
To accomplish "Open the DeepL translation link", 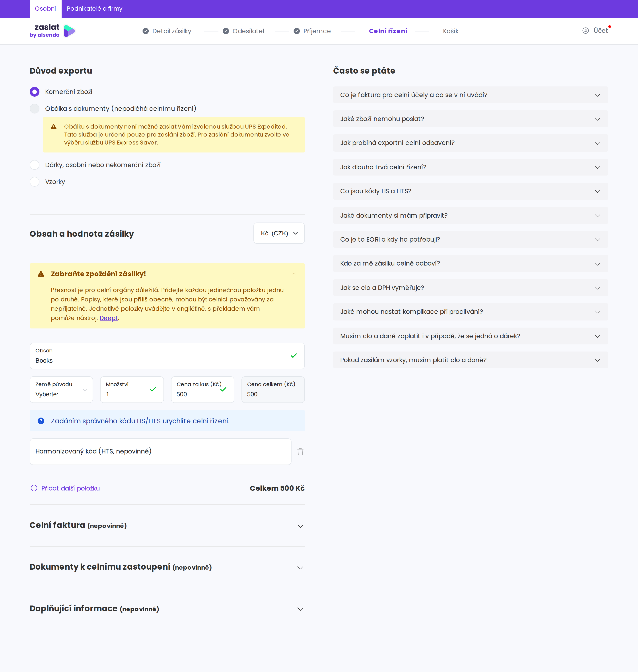I will coord(109,318).
